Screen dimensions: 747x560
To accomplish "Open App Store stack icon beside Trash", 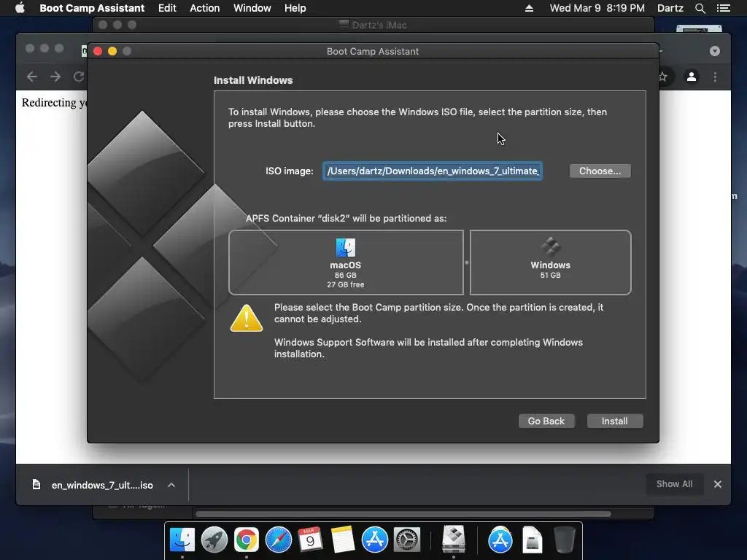I will click(500, 540).
